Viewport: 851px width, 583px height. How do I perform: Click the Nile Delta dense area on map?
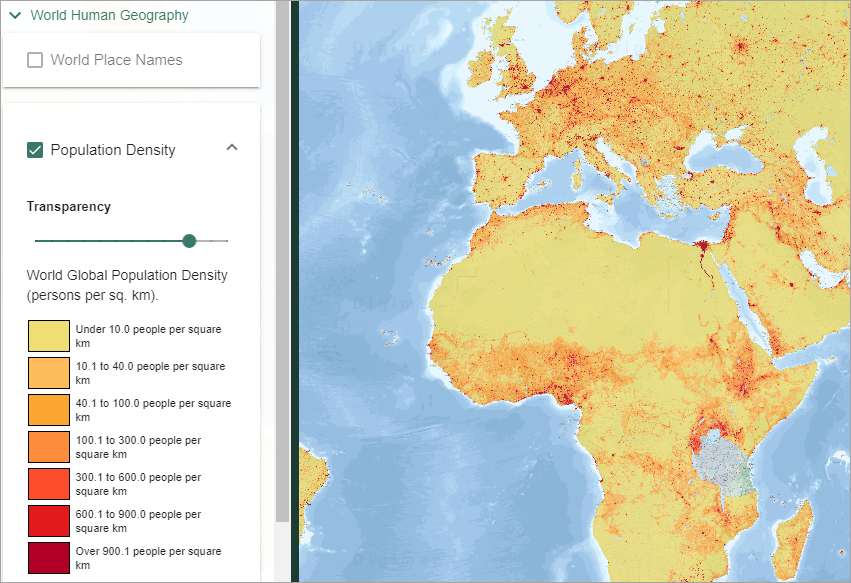tap(703, 245)
